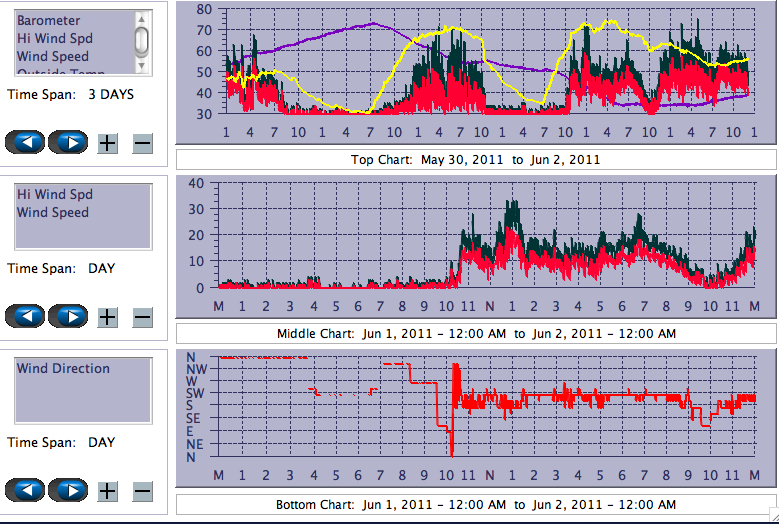Click the top chart back arrow button

click(x=25, y=142)
